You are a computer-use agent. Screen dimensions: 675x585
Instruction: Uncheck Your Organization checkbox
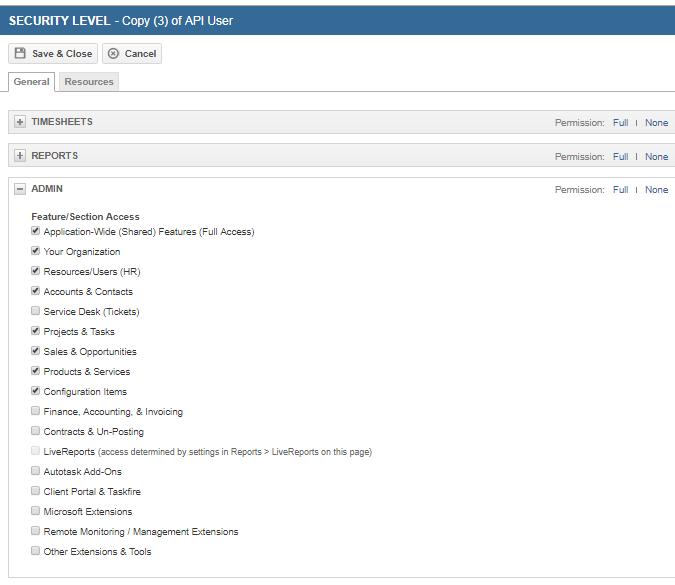[36, 251]
